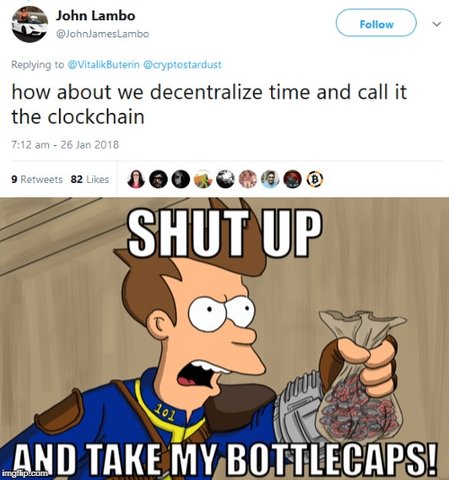Follow John Lambo
449x480 pixels.
[376, 24]
